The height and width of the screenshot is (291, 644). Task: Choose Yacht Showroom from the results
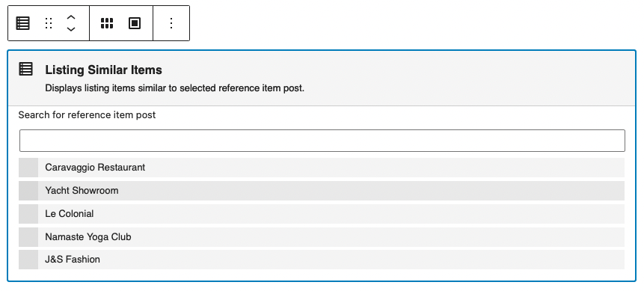pyautogui.click(x=322, y=191)
